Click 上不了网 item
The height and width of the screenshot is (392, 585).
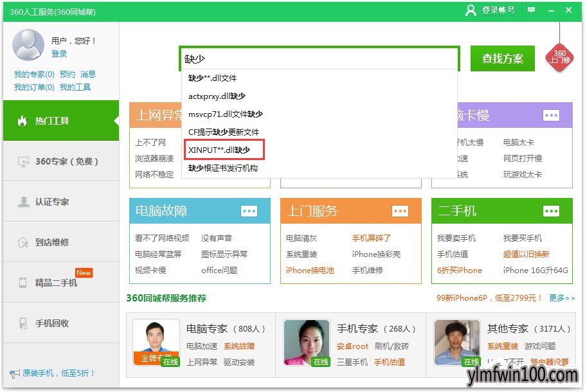click(x=150, y=142)
